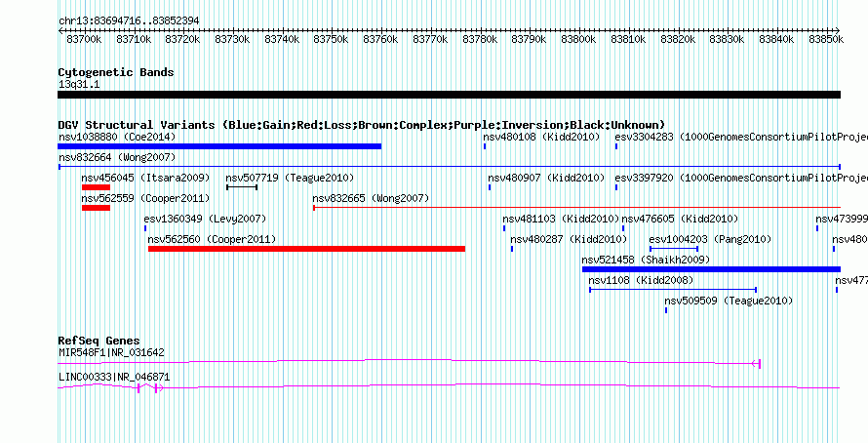The image size is (868, 443).
Task: Click the 83720k ruler tick label
Action: pyautogui.click(x=182, y=39)
